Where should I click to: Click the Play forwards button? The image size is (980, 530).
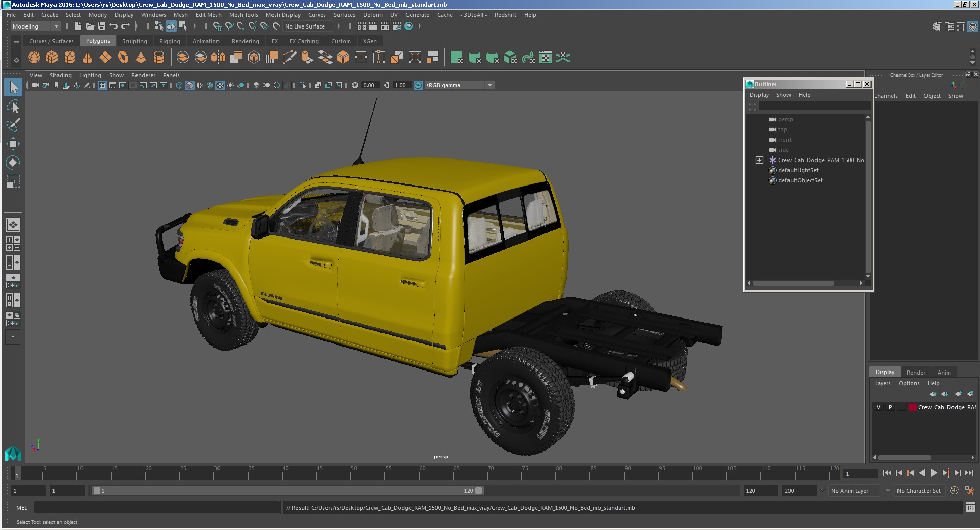click(x=934, y=473)
